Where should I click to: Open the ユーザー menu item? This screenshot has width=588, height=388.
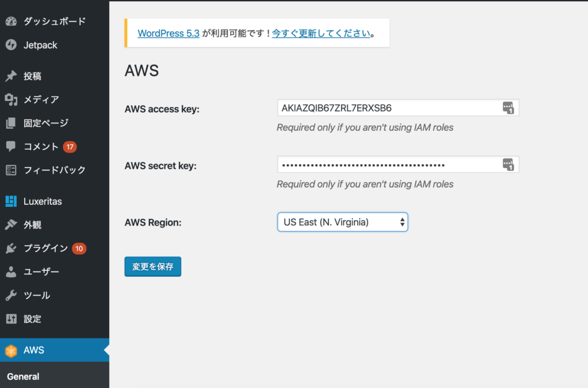click(55, 272)
